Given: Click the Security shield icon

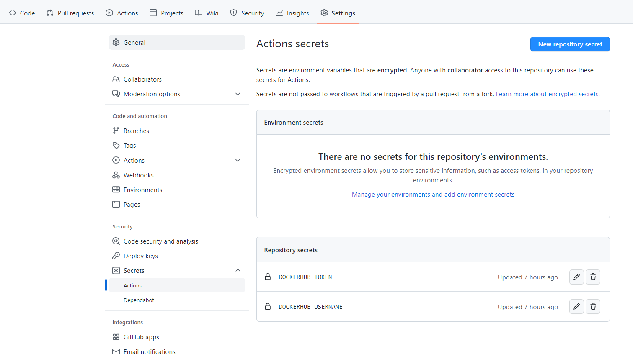Looking at the screenshot, I should tap(234, 13).
